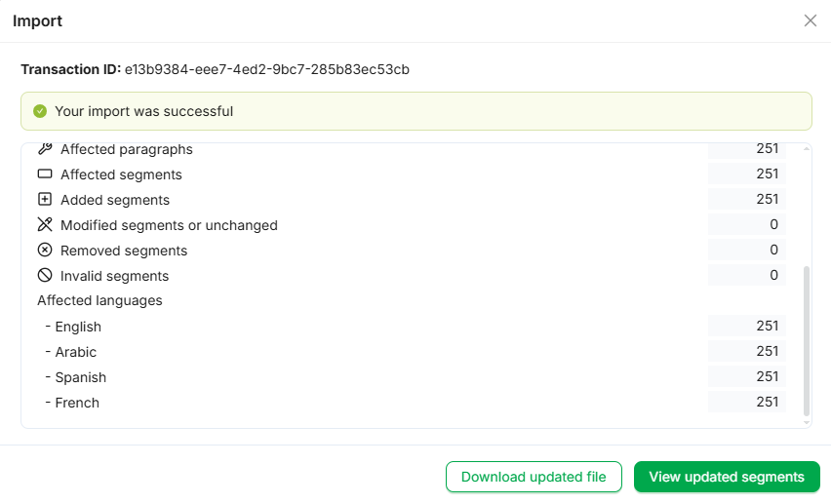Click the Affected paragraphs wrench icon

(44, 149)
